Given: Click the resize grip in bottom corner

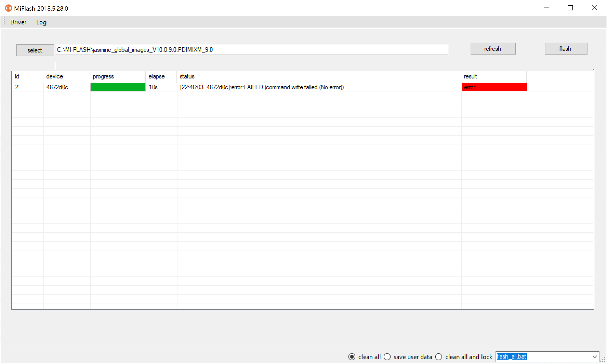Looking at the screenshot, I should [603, 360].
